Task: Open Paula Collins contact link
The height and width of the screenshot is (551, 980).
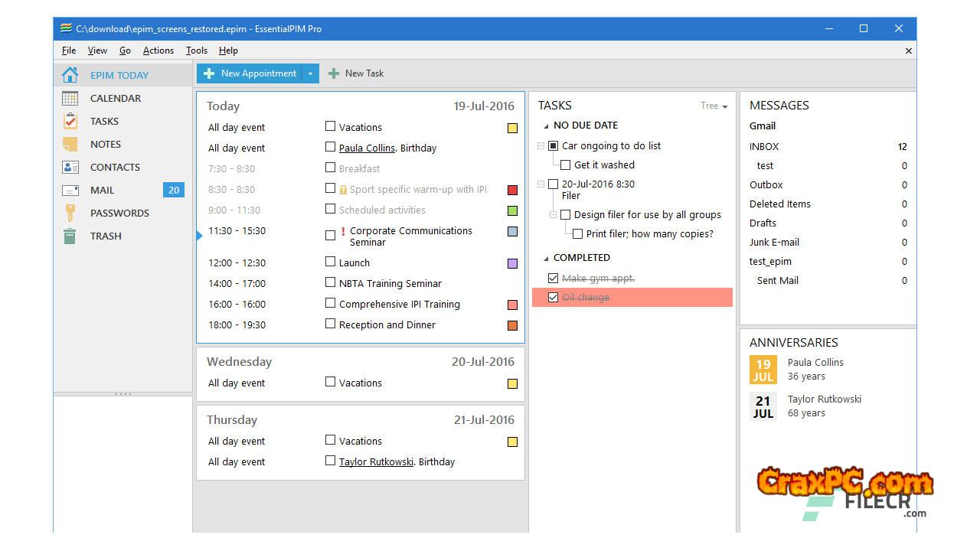Action: (x=367, y=148)
